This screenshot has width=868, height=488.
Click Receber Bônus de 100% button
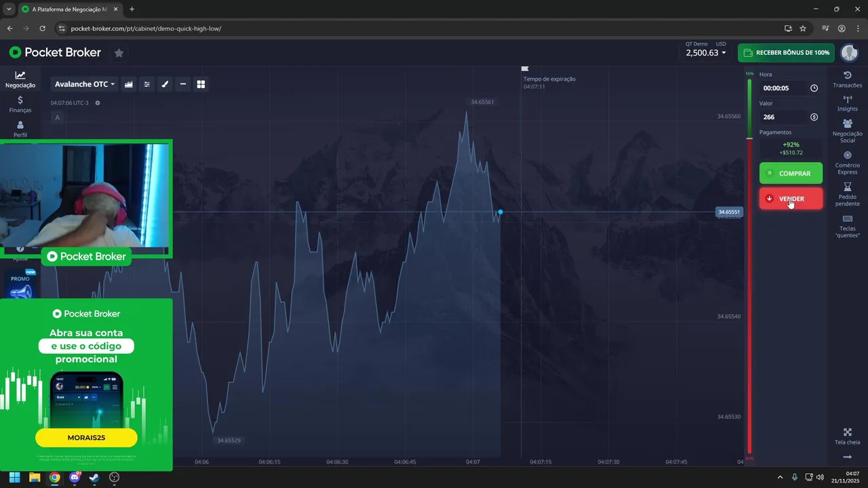click(786, 53)
